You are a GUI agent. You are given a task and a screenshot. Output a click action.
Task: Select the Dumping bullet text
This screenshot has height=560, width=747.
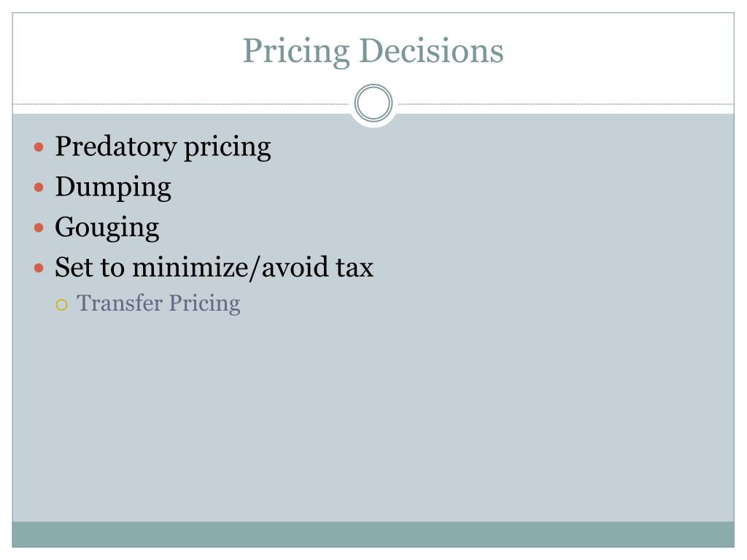point(113,187)
